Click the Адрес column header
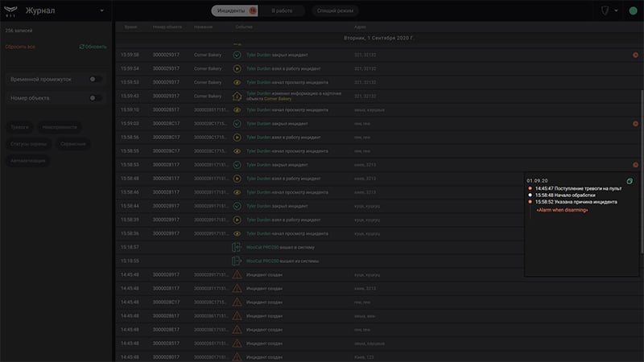The width and height of the screenshot is (644, 362). (360, 27)
